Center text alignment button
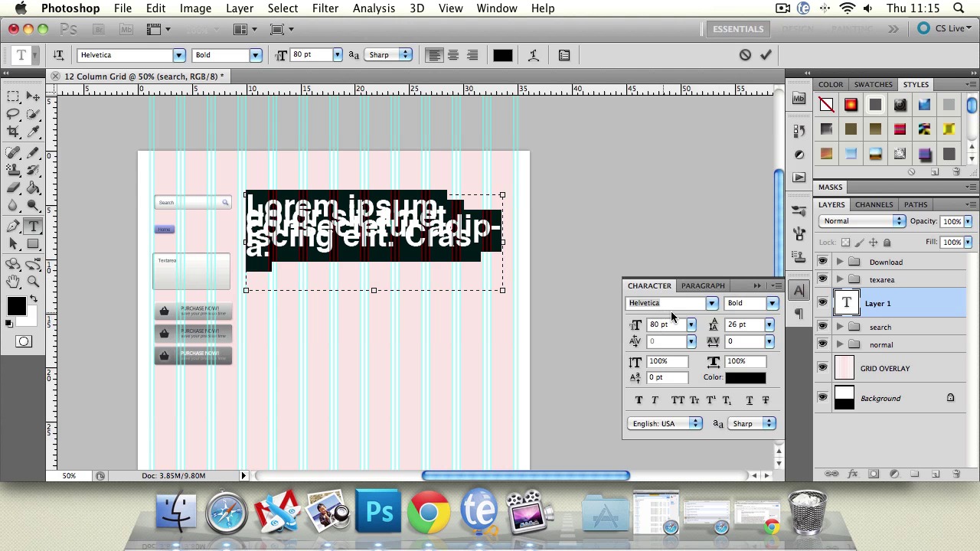Viewport: 980px width, 551px height. 453,55
